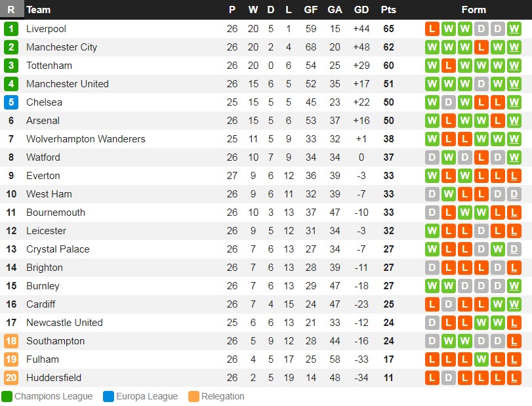Sort by the GD column header
This screenshot has height=406, width=532.
[x=361, y=9]
